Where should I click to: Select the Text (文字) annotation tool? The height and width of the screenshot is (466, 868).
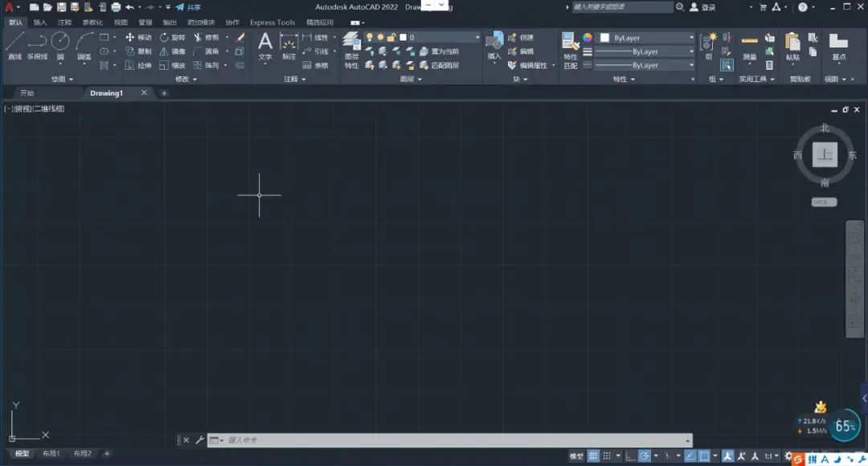tap(265, 46)
